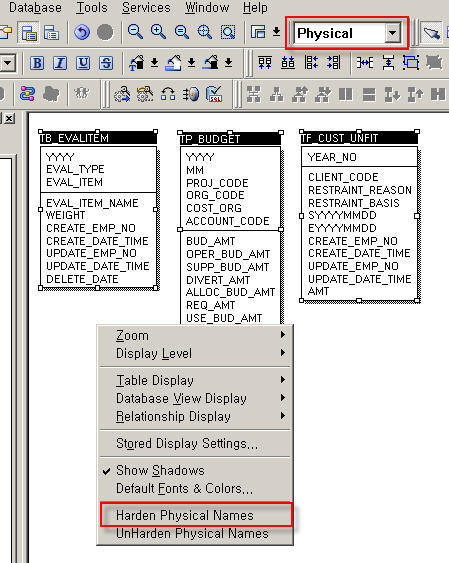Click the Undo toolbar icon
Screen dimensions: 449x563
[x=82, y=33]
